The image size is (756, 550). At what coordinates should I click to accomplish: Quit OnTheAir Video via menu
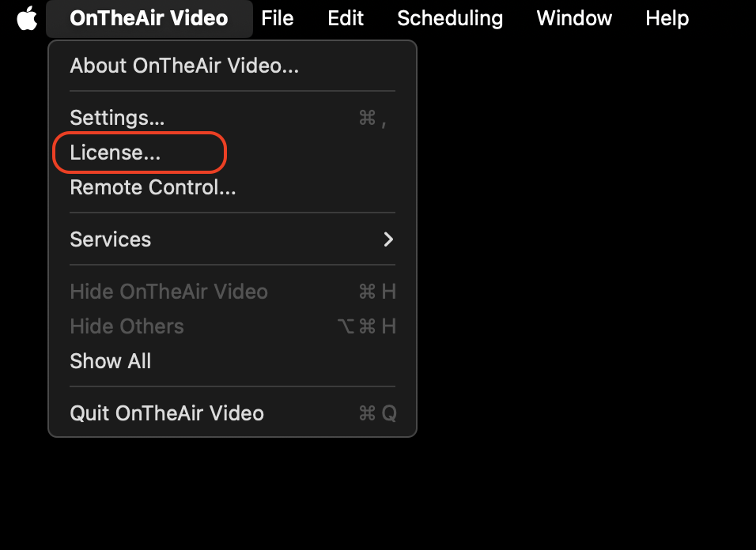tap(232, 413)
